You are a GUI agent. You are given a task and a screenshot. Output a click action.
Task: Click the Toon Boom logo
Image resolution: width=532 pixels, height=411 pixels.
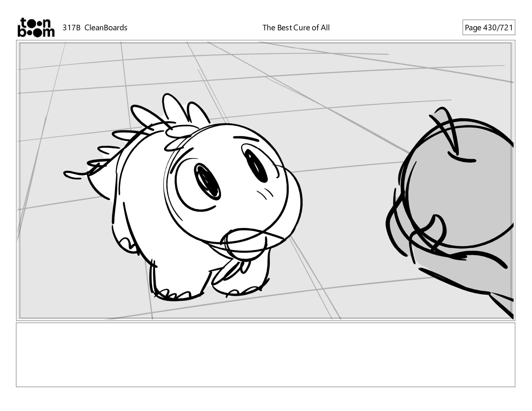36,27
